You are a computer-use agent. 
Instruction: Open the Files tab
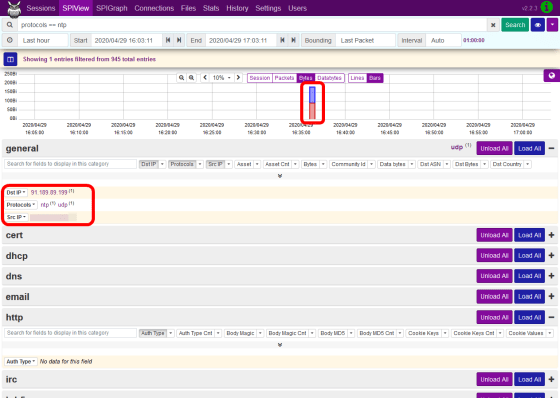(188, 8)
